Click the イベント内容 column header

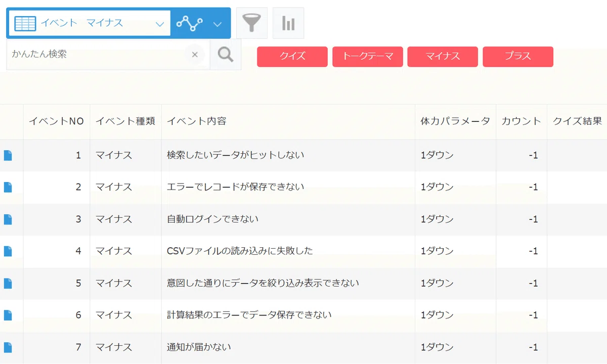(288, 121)
